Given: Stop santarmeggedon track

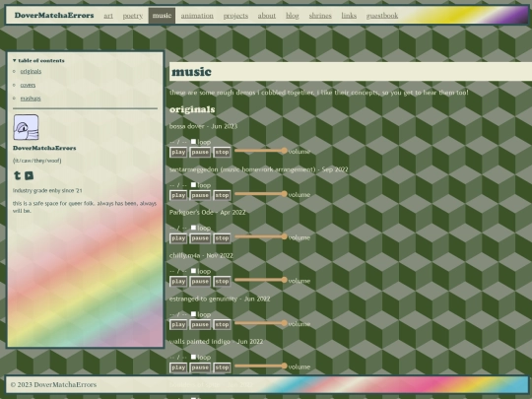Looking at the screenshot, I should coord(222,195).
